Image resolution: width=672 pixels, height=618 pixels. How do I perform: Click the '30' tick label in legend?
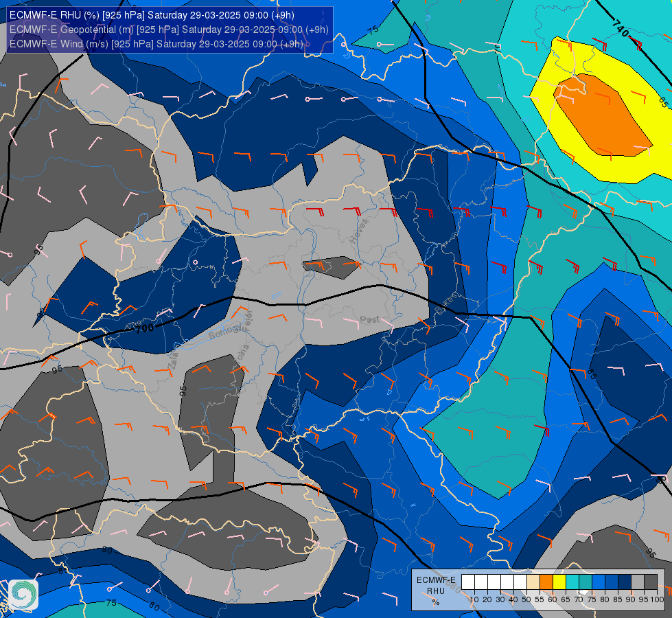tap(500, 599)
